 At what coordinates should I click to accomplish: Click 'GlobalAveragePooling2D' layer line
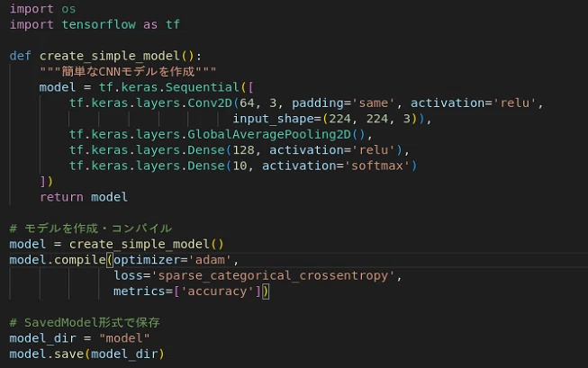point(221,134)
